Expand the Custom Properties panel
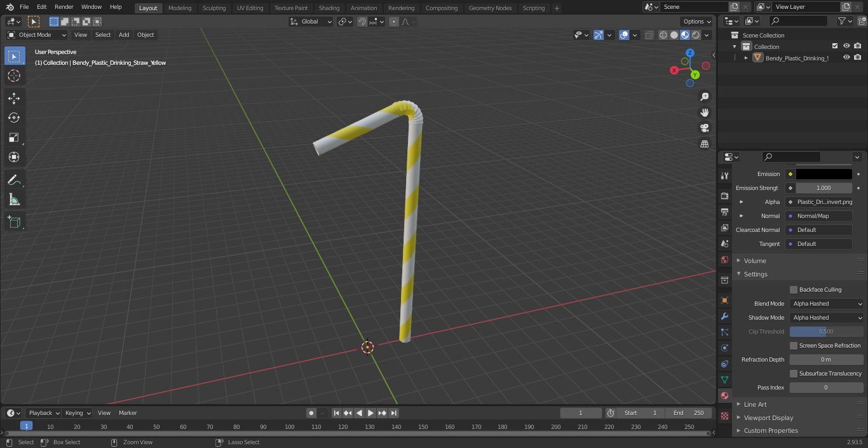This screenshot has height=448, width=868. pos(771,431)
